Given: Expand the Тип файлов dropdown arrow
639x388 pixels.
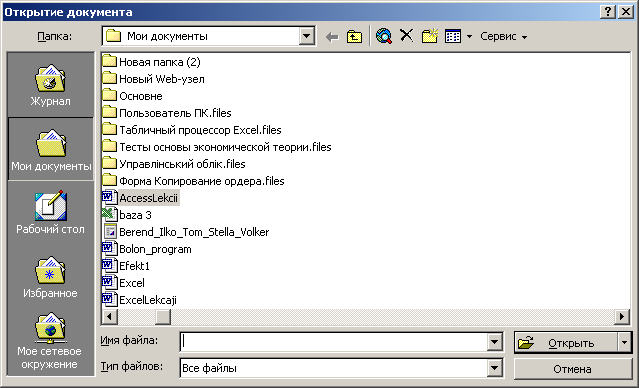Looking at the screenshot, I should (x=494, y=368).
